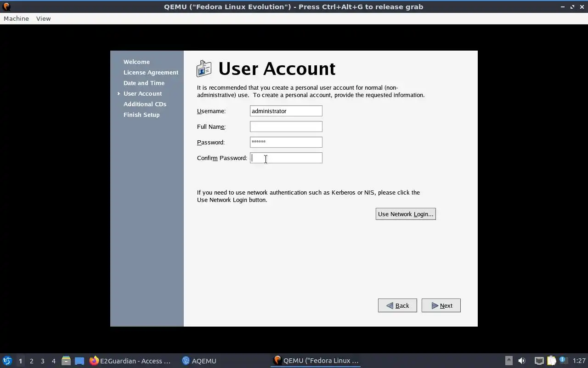Click the QEMU window title icon

(x=6, y=6)
